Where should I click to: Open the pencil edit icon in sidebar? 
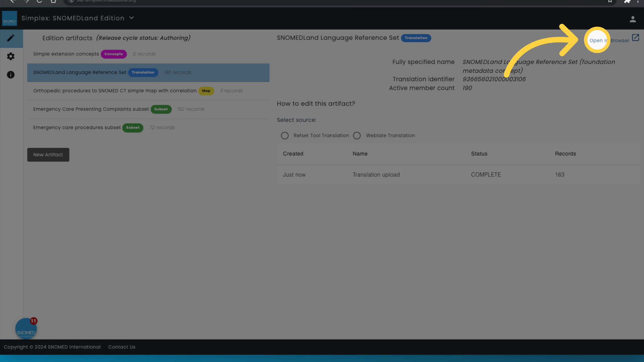[11, 38]
